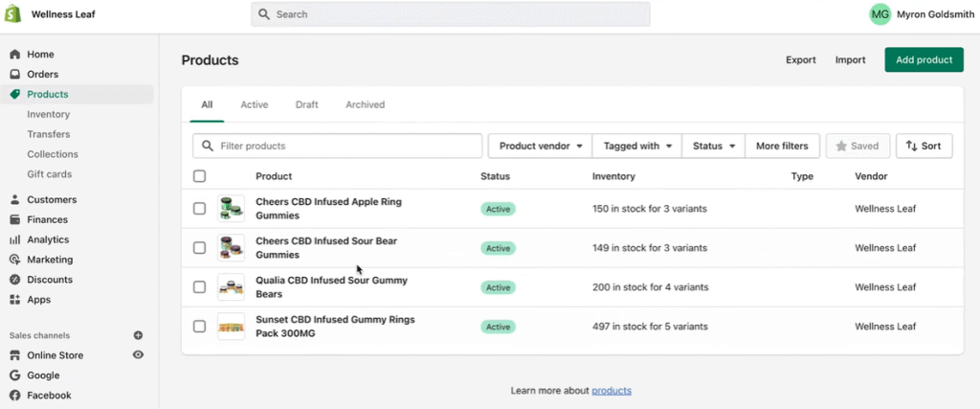Click the Add product button
Image resolution: width=980 pixels, height=409 pixels.
click(x=924, y=60)
